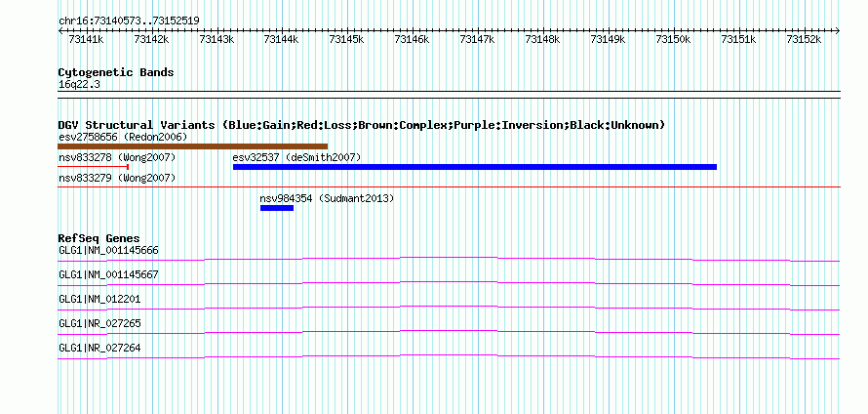Click the blue esv32537 gain variant bar
868x414 pixels.
pyautogui.click(x=475, y=167)
